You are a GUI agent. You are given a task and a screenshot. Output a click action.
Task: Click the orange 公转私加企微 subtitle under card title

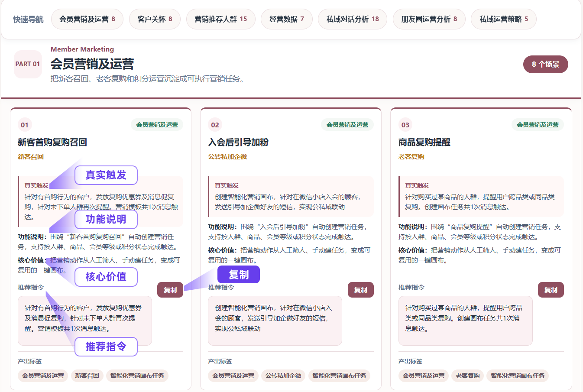pos(227,156)
